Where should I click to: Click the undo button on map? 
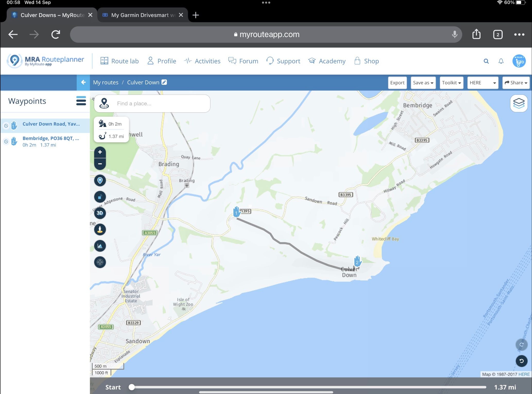point(521,361)
